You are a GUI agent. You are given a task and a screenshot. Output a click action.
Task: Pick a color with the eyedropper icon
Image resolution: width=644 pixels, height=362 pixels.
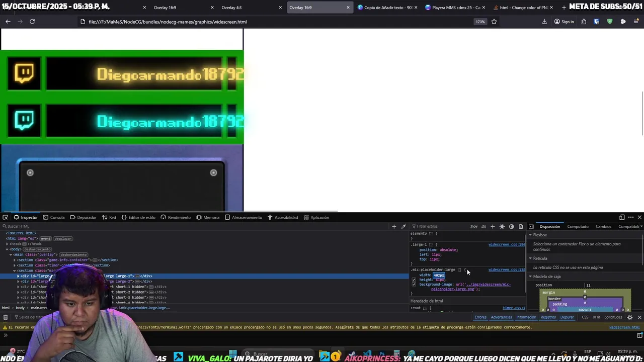click(403, 226)
